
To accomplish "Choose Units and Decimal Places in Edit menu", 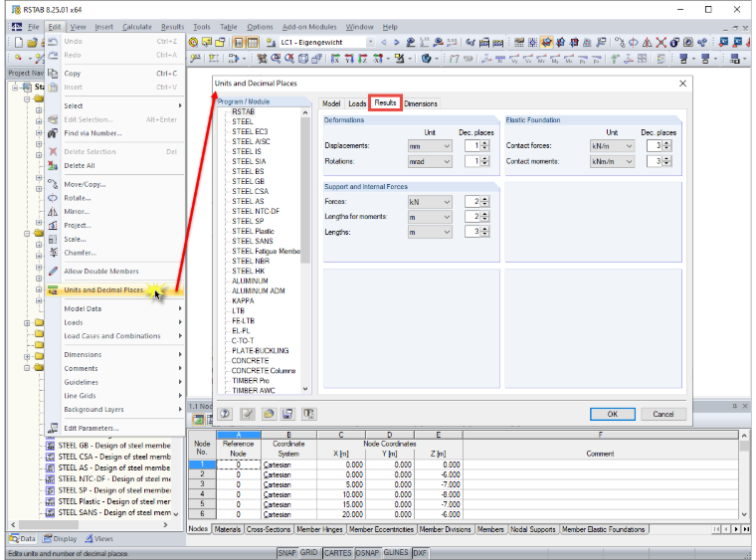I will click(114, 290).
